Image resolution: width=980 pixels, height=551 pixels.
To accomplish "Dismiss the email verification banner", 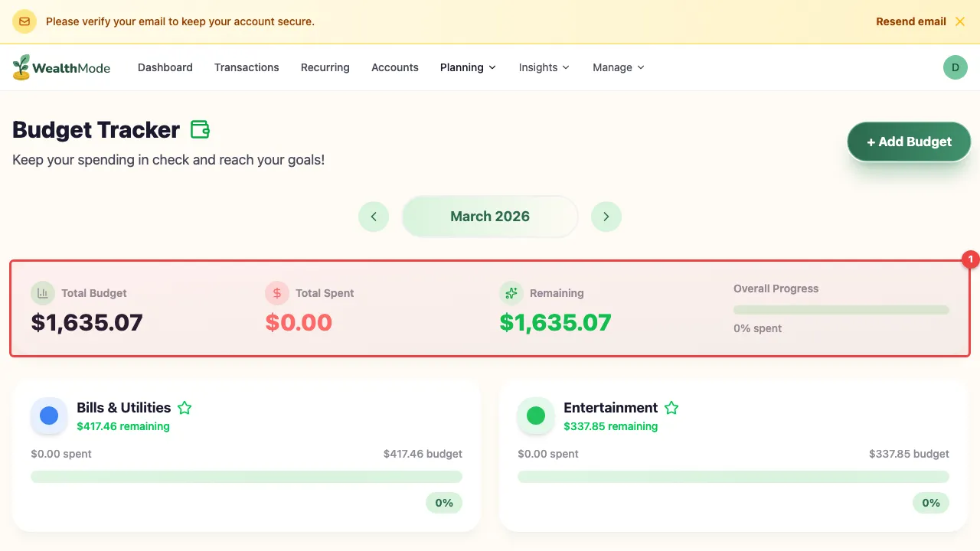I will click(x=960, y=21).
